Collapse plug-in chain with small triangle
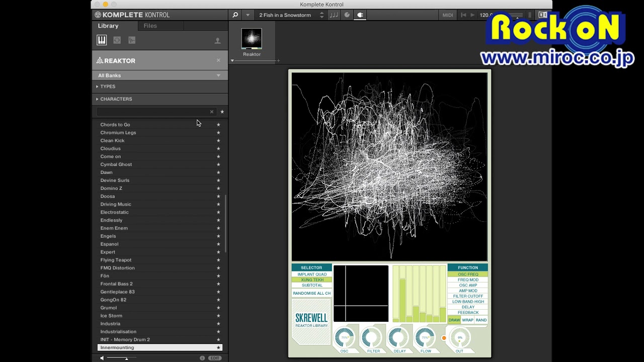Viewport: 644px width, 362px height. (x=232, y=61)
